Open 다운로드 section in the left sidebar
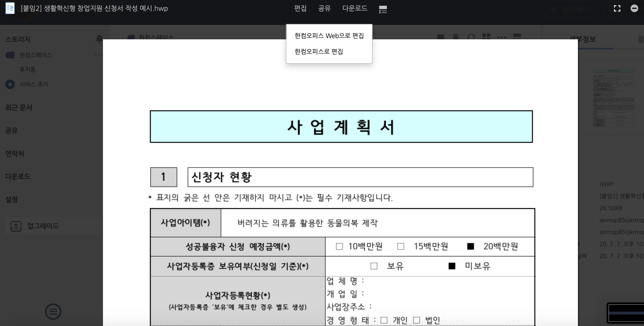Screen dimensions: 644x326 click(x=18, y=176)
